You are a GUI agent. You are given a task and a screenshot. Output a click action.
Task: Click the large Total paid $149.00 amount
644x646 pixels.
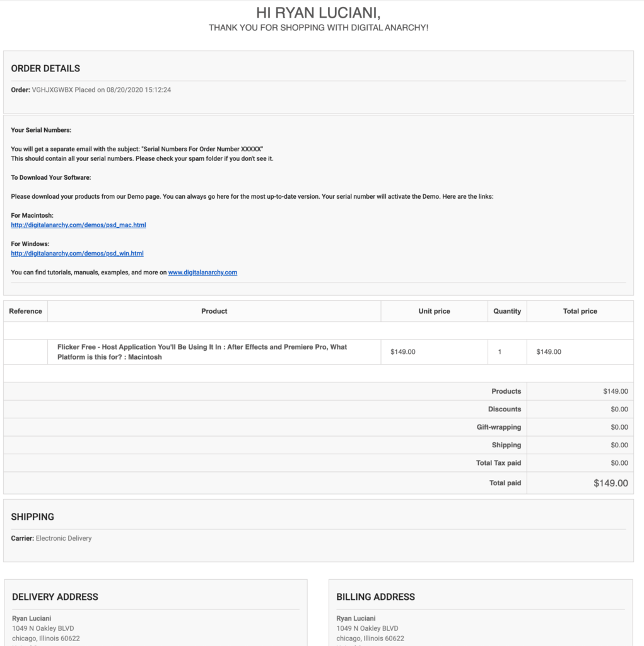coord(610,483)
